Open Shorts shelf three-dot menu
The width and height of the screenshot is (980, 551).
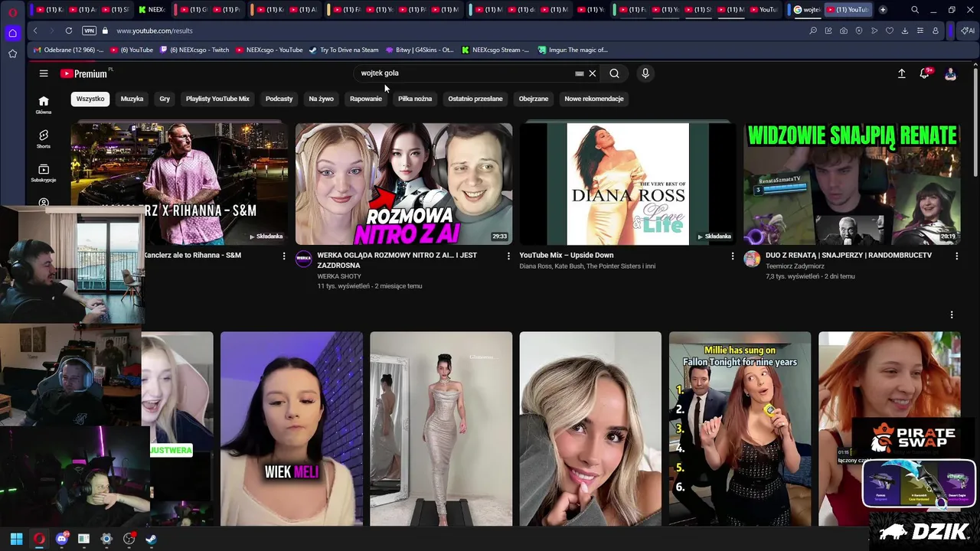tap(952, 315)
